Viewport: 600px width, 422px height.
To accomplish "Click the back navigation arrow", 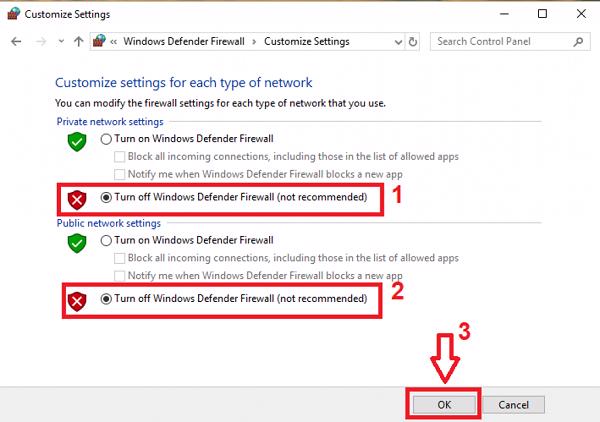I will pyautogui.click(x=16, y=42).
